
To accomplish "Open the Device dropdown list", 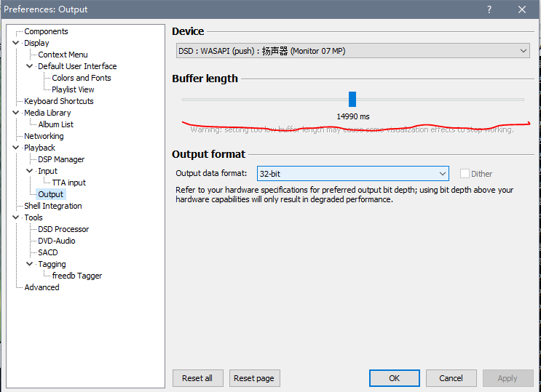I will (x=352, y=51).
